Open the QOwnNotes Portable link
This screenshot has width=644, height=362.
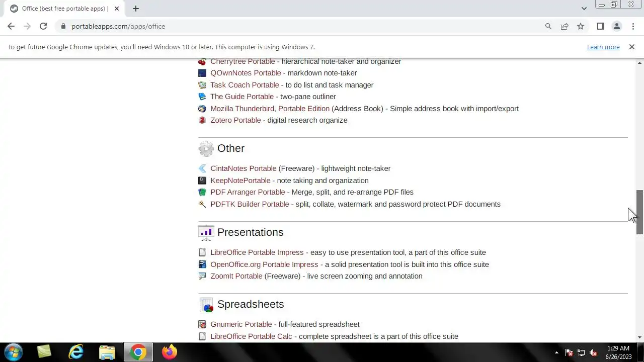coord(246,73)
